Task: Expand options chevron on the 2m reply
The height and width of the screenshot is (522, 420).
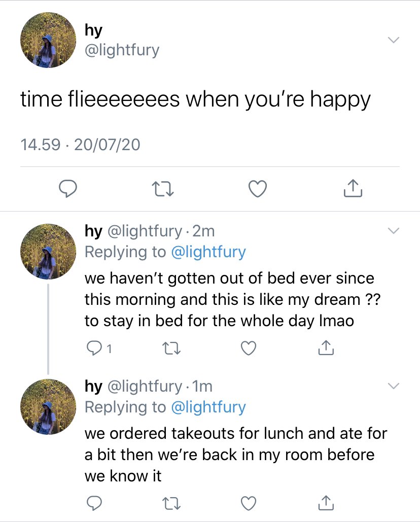Action: click(x=394, y=231)
